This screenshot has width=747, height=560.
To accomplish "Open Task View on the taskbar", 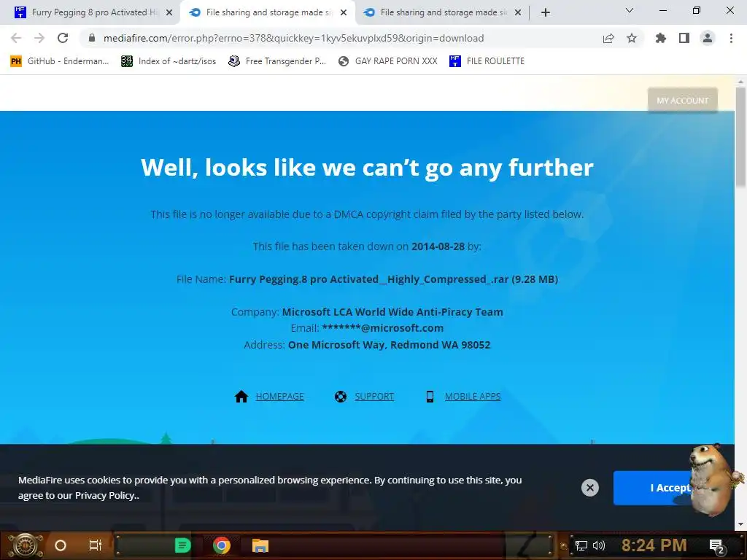I will coord(96,545).
